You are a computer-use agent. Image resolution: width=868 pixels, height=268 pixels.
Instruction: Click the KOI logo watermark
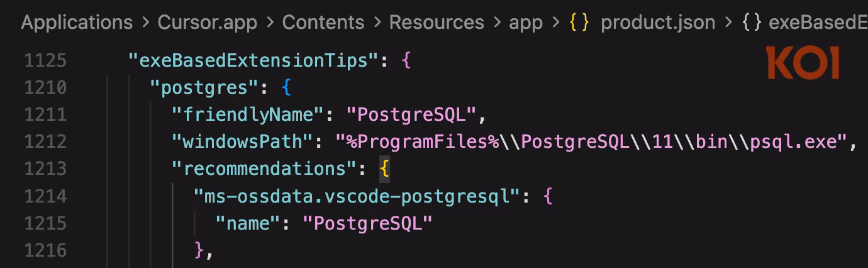(x=803, y=63)
